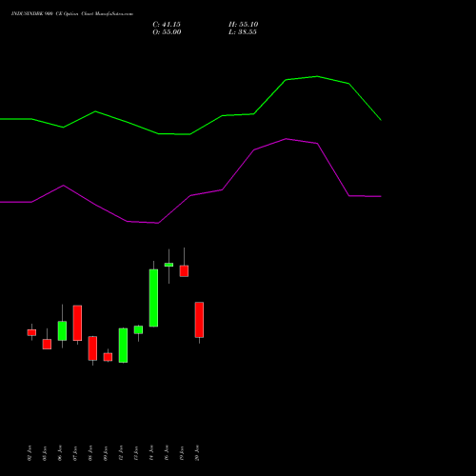The image size is (476, 476).
Task: Click the high price H: 55.10
Action: [x=243, y=25]
